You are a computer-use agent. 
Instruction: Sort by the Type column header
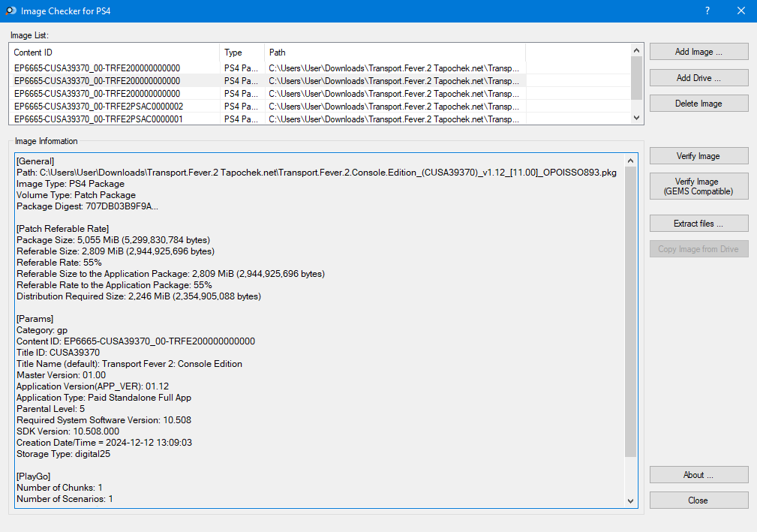tap(242, 52)
